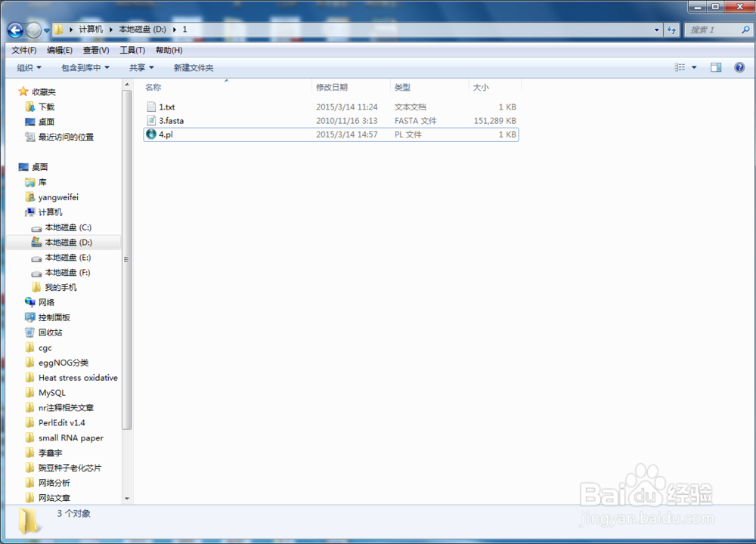Click 计算机 in the address breadcrumb
Image resolution: width=756 pixels, height=544 pixels.
click(x=91, y=29)
